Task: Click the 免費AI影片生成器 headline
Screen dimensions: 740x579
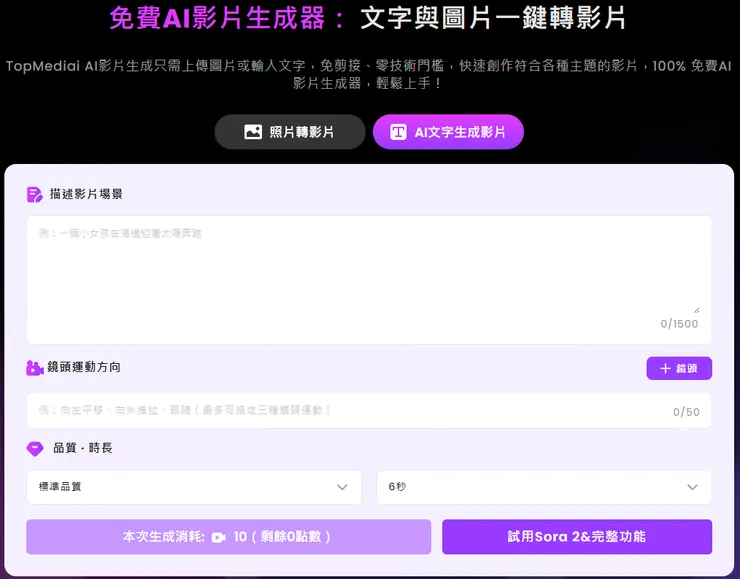Action: pos(368,18)
